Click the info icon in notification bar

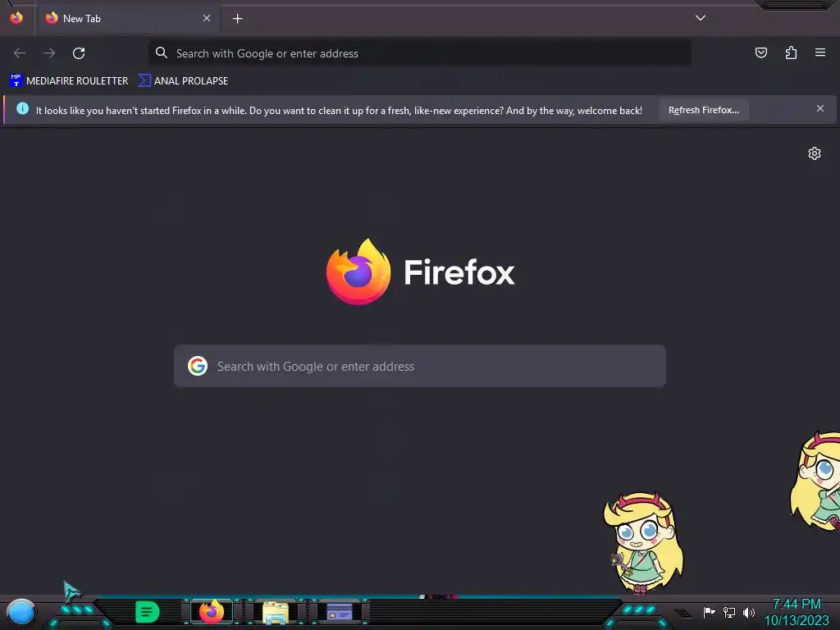point(22,109)
